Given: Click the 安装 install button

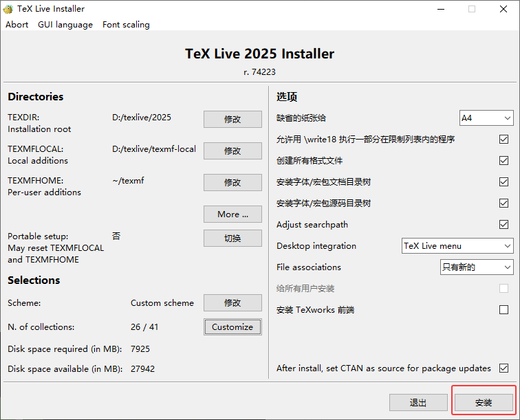Looking at the screenshot, I should (484, 402).
